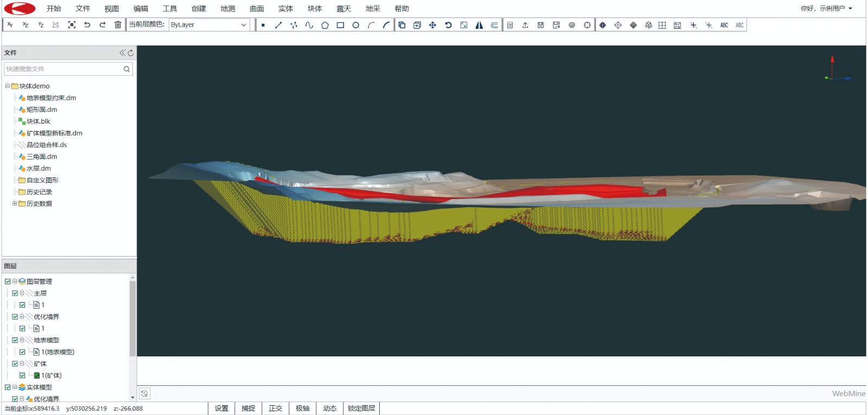Click the 设置 status bar button
Screen dimensions: 868x415
(221, 408)
